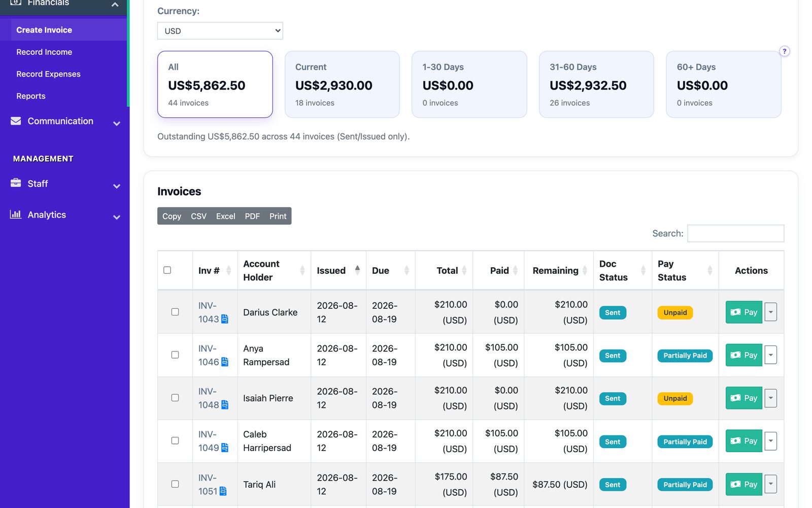Viewport: 812px width, 508px height.
Task: Open the USD currency dropdown
Action: (x=220, y=31)
